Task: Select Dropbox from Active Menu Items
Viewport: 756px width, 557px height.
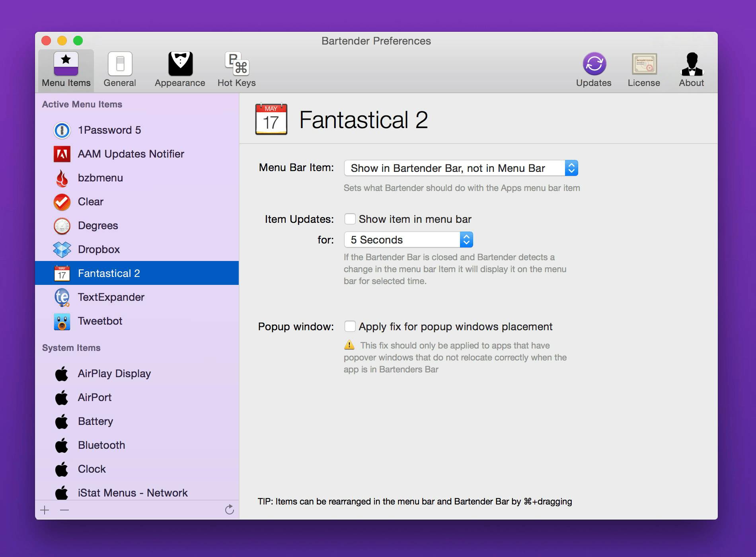Action: point(99,249)
